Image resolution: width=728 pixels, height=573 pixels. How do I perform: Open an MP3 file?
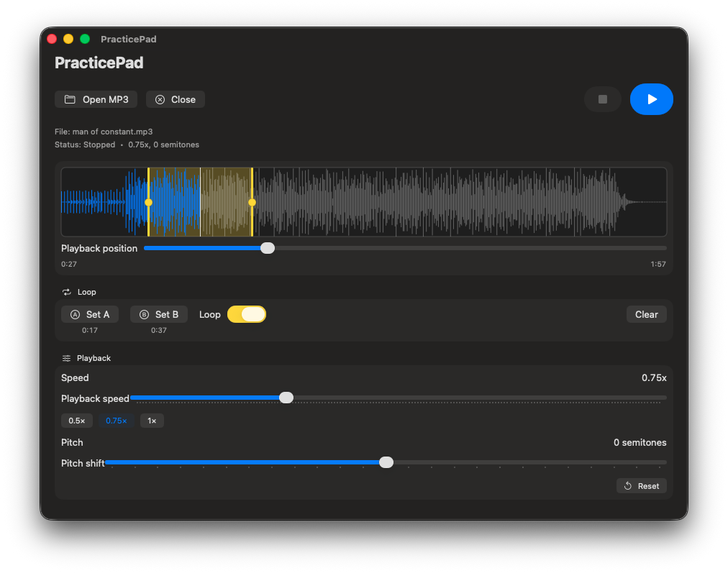[x=96, y=99]
